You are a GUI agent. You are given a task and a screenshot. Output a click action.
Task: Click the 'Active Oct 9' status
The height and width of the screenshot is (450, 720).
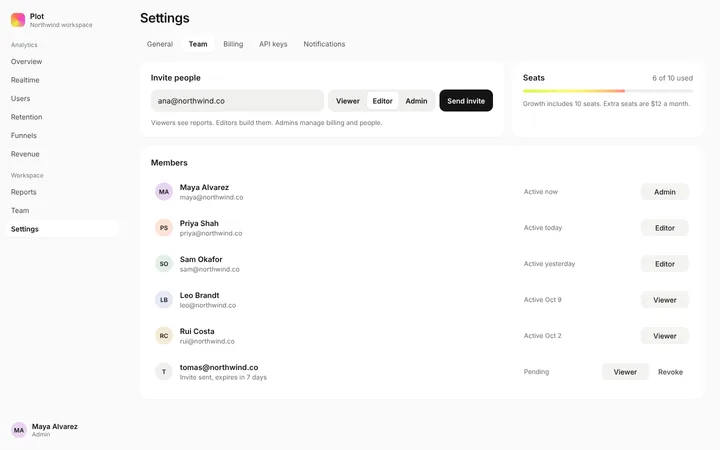[543, 300]
